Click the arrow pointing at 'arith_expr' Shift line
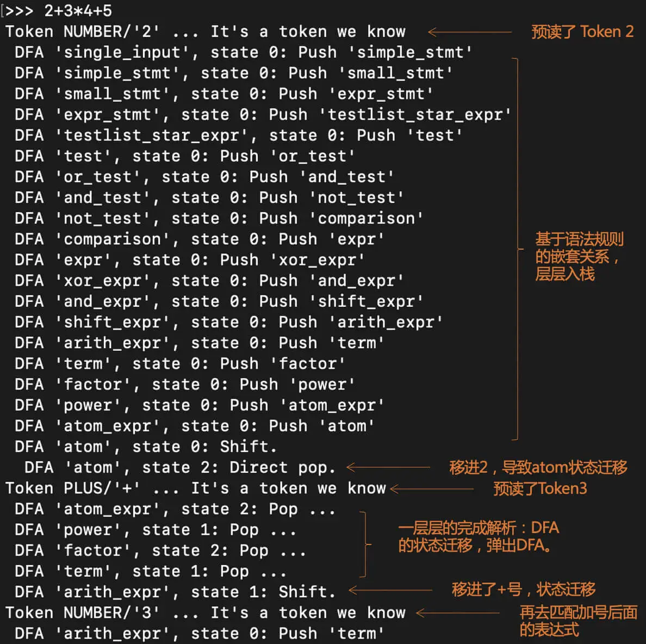Screen dimensions: 646x644 390,590
